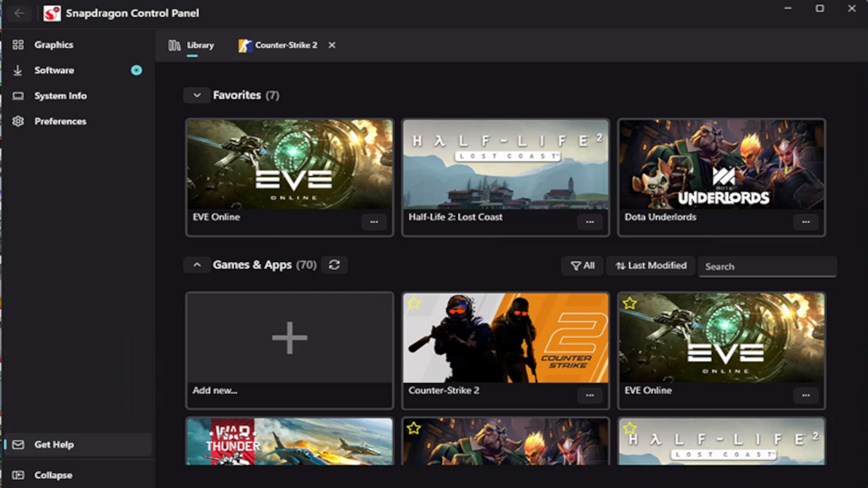Open the Graphics section
Image resolution: width=868 pixels, height=488 pixels.
point(53,45)
